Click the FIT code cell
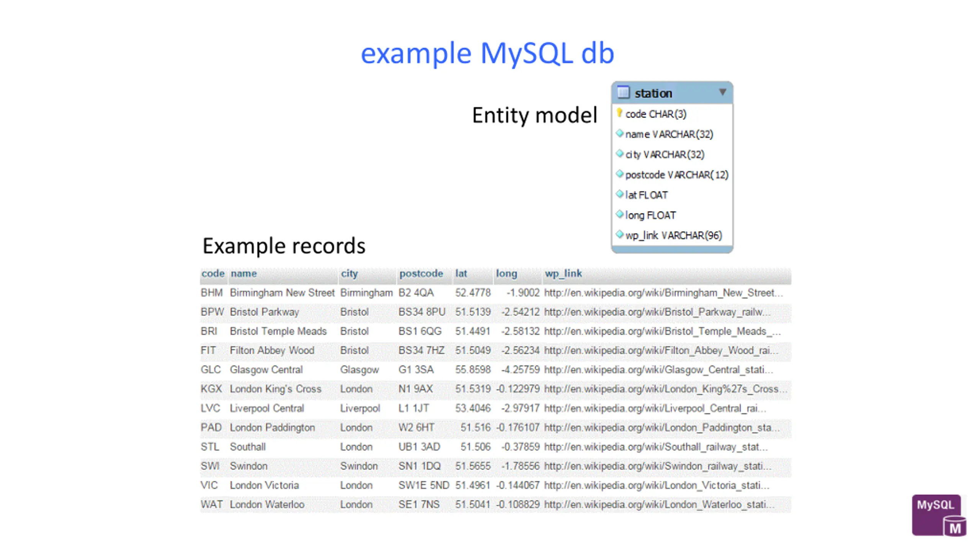The width and height of the screenshot is (980, 551). (x=208, y=350)
